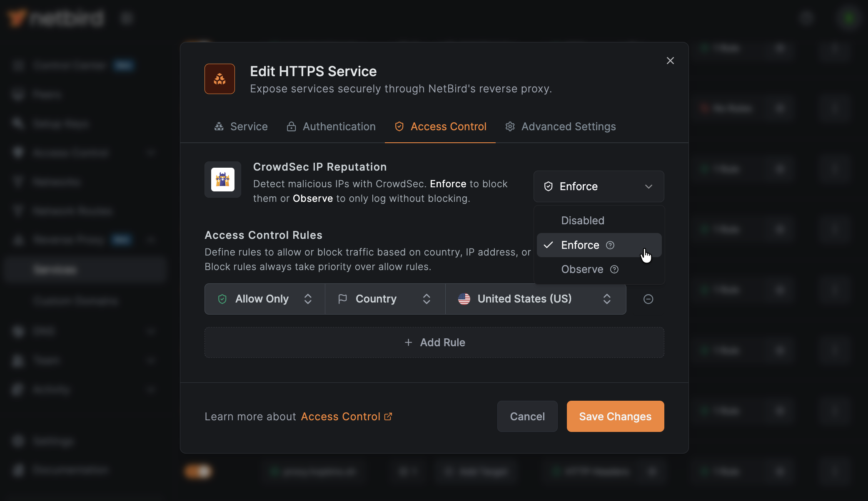Remove the United States rule with minus icon
Image resolution: width=868 pixels, height=501 pixels.
click(x=648, y=299)
